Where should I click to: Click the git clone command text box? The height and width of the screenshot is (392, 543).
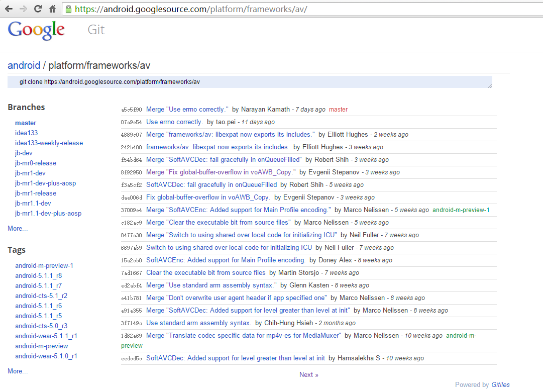[x=250, y=82]
